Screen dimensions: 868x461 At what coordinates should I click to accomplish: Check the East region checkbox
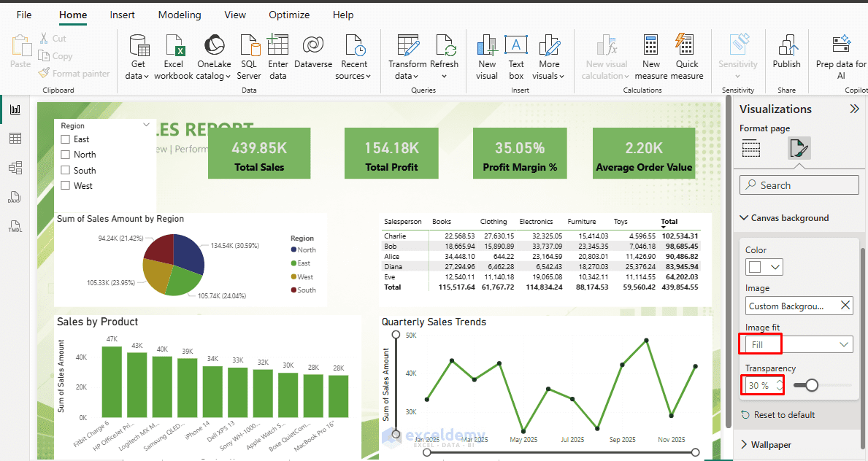pyautogui.click(x=65, y=139)
